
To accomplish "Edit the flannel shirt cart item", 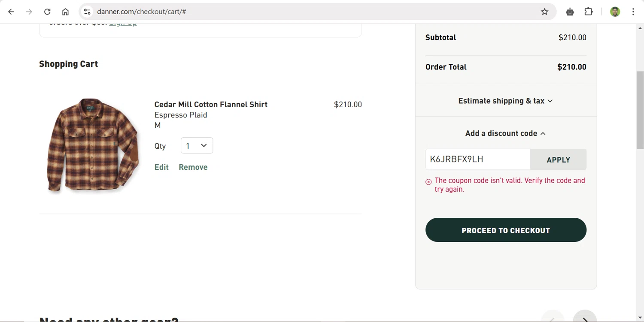I will coord(161,167).
